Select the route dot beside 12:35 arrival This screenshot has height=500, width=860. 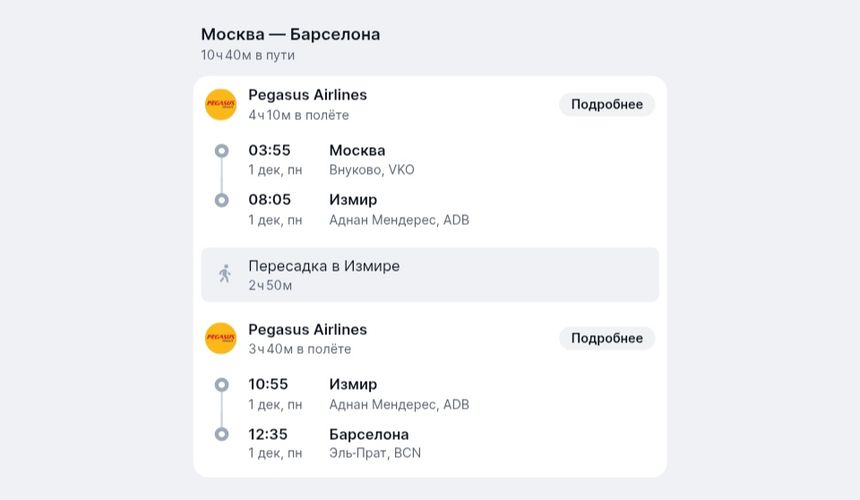tap(222, 434)
